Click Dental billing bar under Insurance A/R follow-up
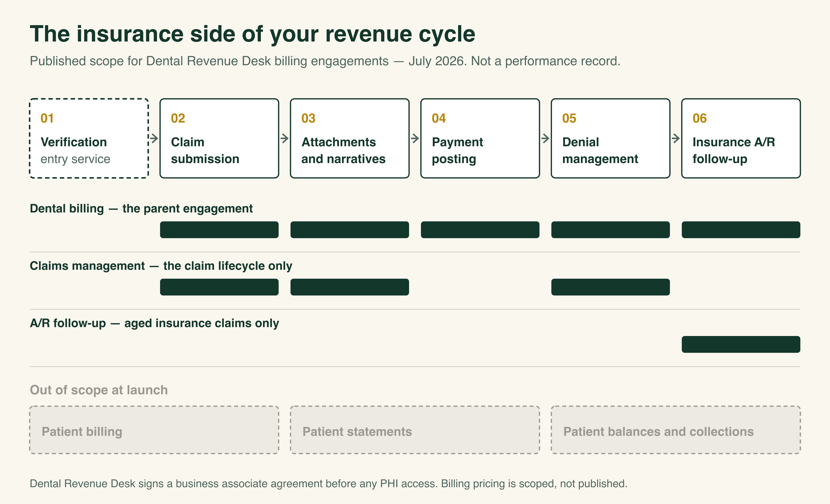 pos(741,230)
